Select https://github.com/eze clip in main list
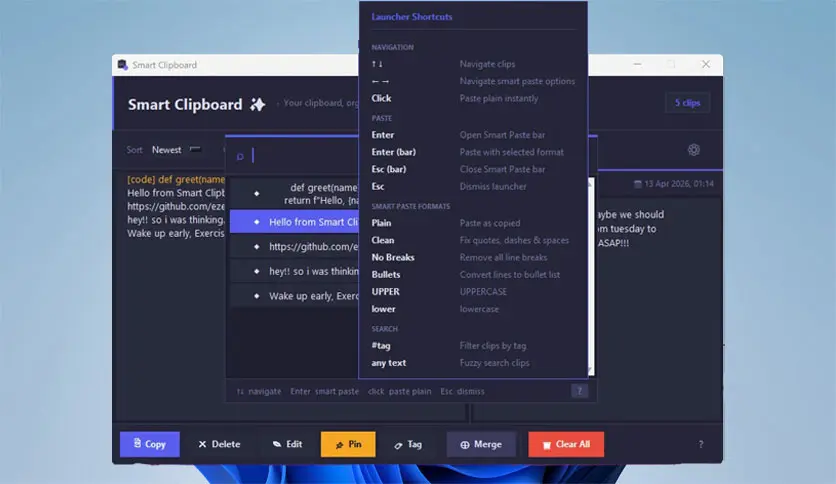Viewport: 836px width, 484px height. (x=175, y=206)
